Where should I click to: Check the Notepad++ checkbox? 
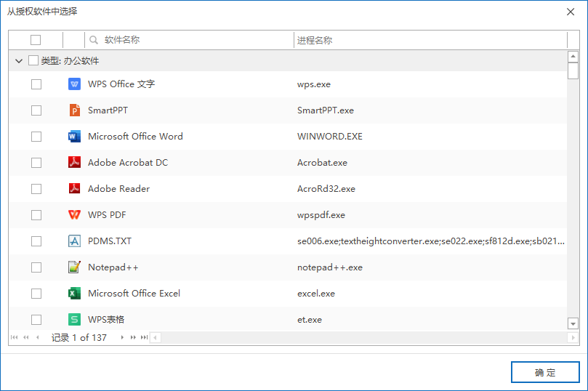[x=36, y=267]
